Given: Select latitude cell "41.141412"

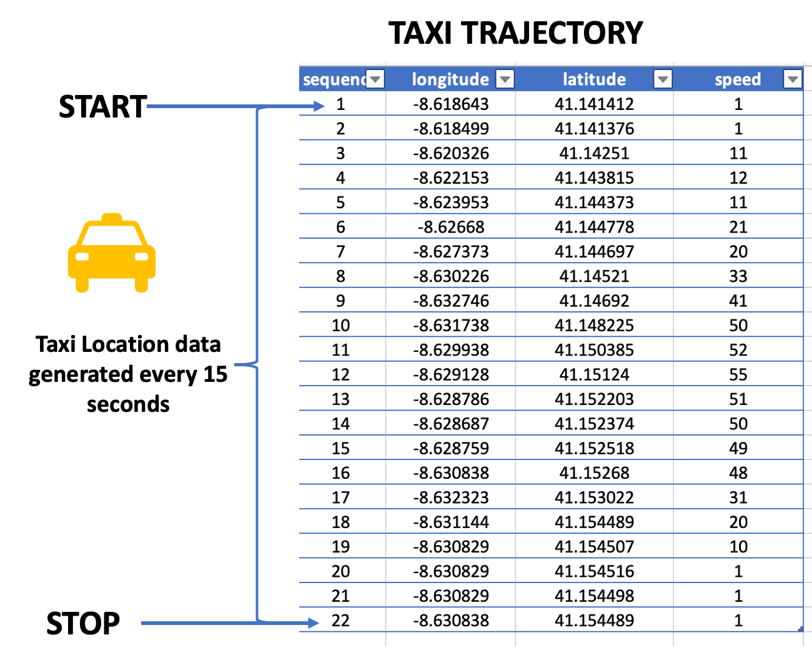Looking at the screenshot, I should [x=594, y=104].
